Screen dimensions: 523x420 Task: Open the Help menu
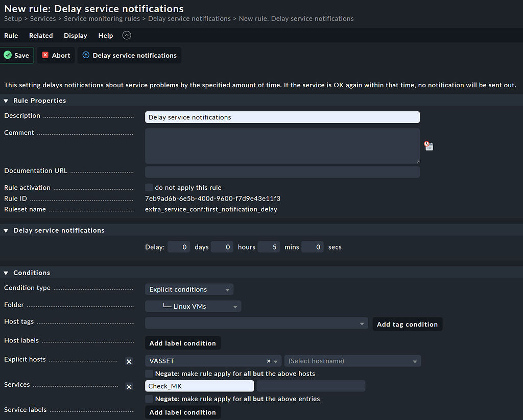tap(105, 35)
